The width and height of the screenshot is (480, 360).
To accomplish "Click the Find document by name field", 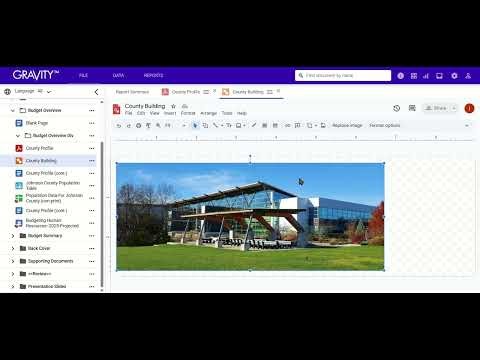I will tap(343, 76).
